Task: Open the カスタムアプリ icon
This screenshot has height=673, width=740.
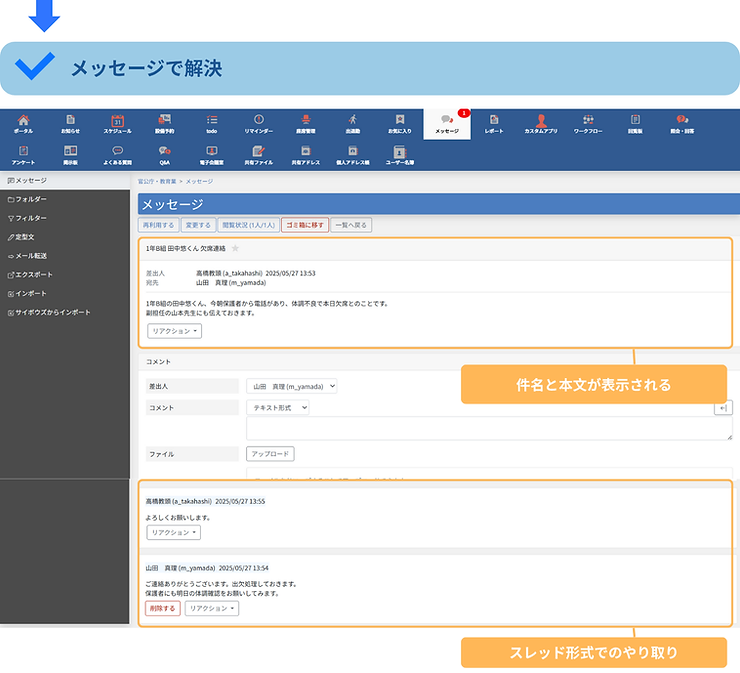Action: (541, 123)
